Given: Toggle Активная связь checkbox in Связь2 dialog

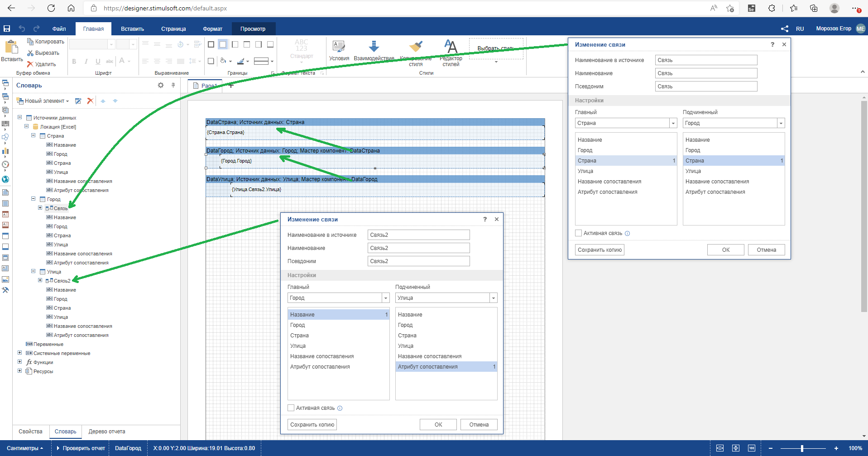Looking at the screenshot, I should click(x=291, y=408).
